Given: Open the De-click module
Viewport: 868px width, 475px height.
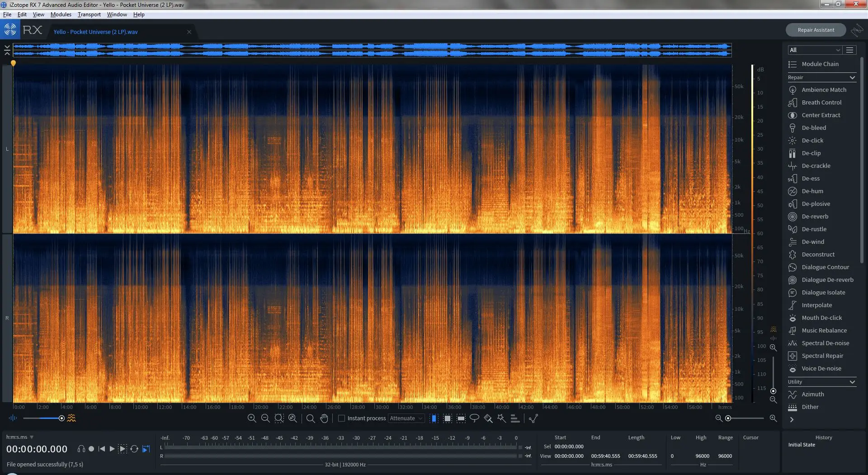Looking at the screenshot, I should pyautogui.click(x=822, y=140).
